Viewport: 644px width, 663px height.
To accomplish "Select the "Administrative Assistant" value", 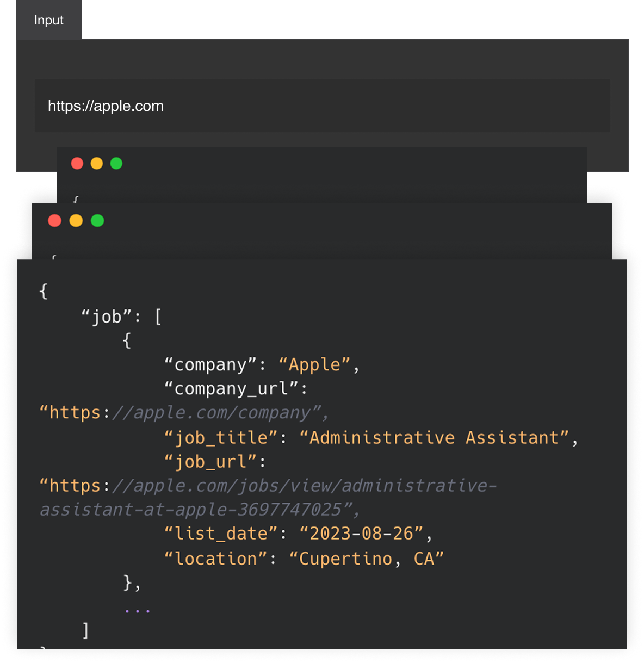I will tap(434, 438).
